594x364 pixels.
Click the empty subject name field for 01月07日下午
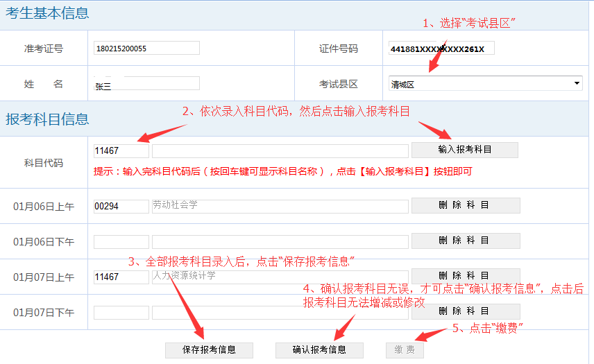pos(280,313)
